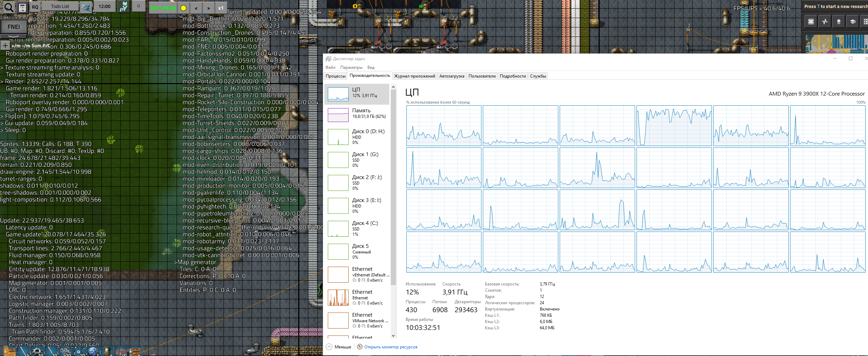Click the performance sidebar scrollbar down arrow
The width and height of the screenshot is (868, 356).
pyautogui.click(x=393, y=335)
